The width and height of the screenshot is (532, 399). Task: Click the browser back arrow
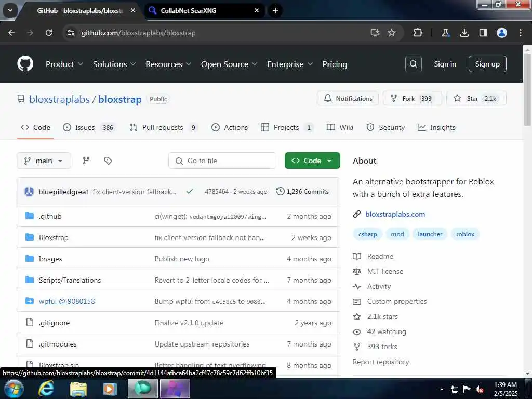[x=11, y=33]
